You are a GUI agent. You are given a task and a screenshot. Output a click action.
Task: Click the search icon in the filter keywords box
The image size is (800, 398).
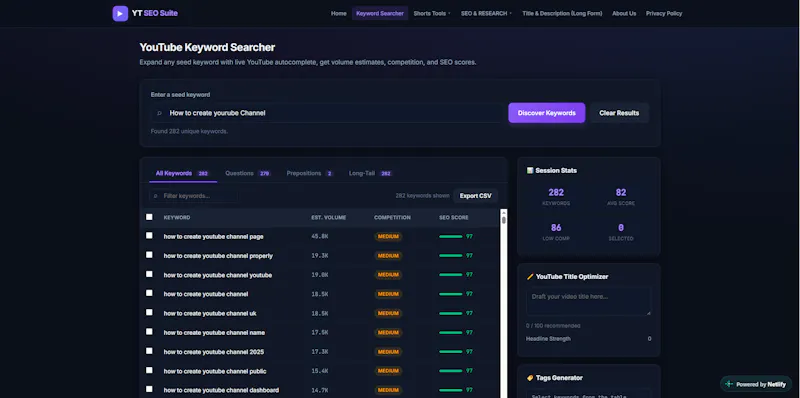(156, 196)
